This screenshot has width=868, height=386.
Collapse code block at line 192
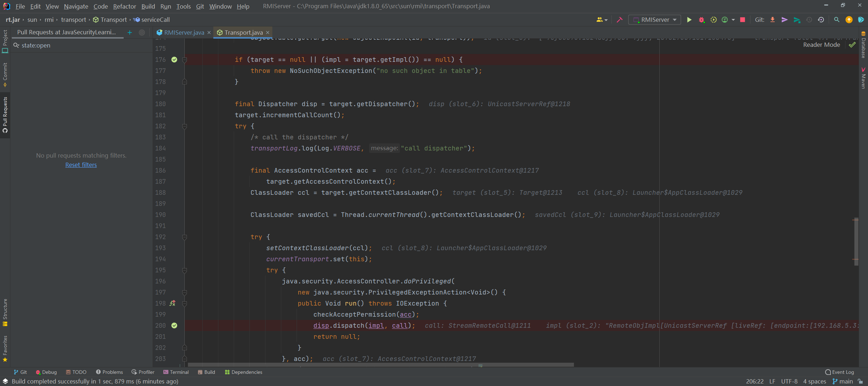[x=184, y=237]
